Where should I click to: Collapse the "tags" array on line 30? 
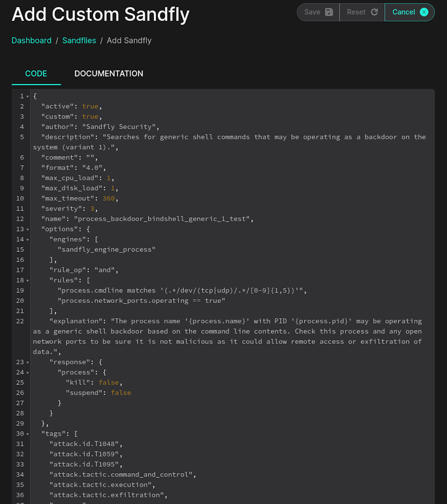point(28,434)
